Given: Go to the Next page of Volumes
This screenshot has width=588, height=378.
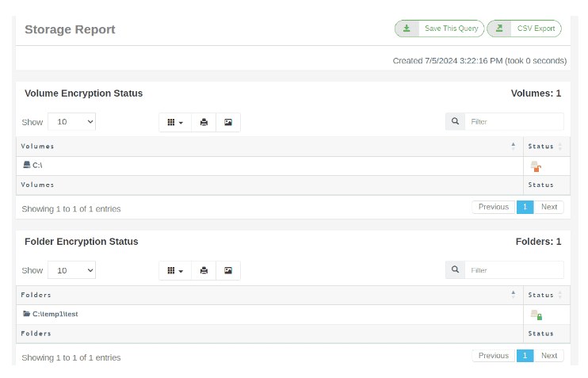Looking at the screenshot, I should (549, 207).
